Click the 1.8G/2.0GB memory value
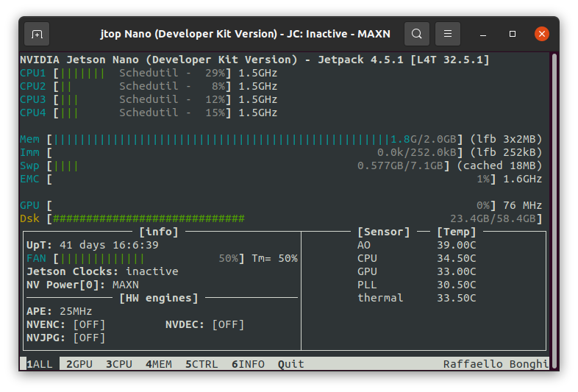This screenshot has height=392, width=578. pyautogui.click(x=423, y=140)
